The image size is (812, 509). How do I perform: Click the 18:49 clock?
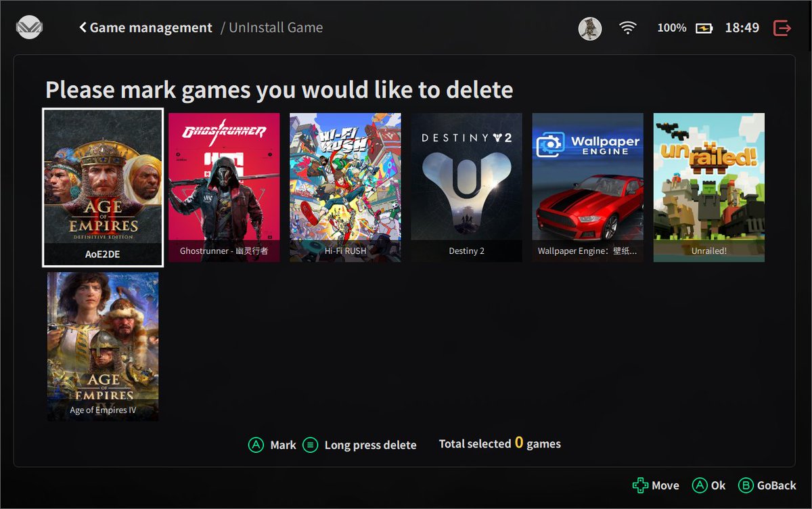click(742, 28)
